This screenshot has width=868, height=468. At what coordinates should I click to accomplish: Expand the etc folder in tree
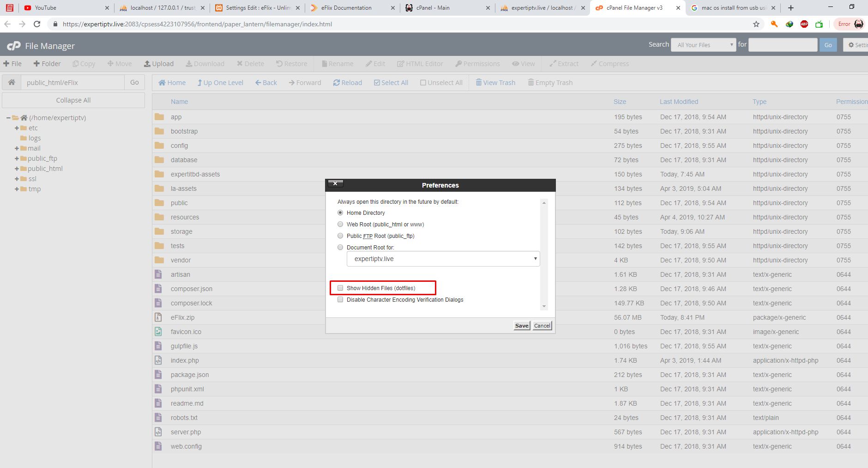point(17,128)
